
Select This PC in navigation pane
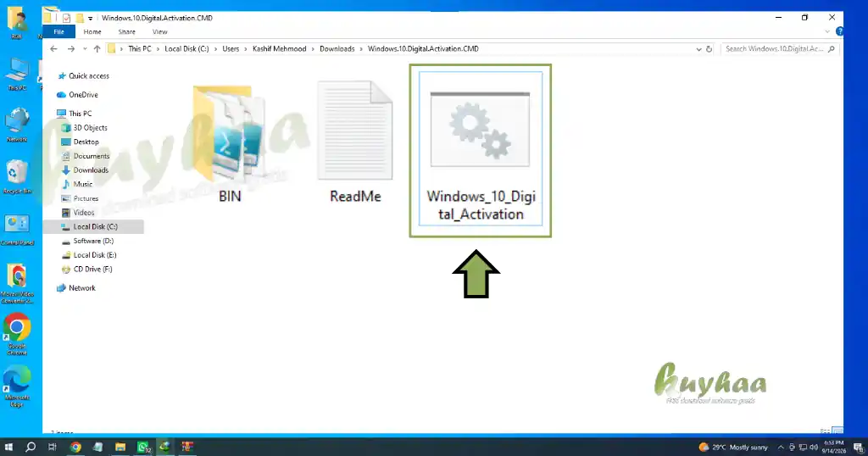click(x=75, y=114)
